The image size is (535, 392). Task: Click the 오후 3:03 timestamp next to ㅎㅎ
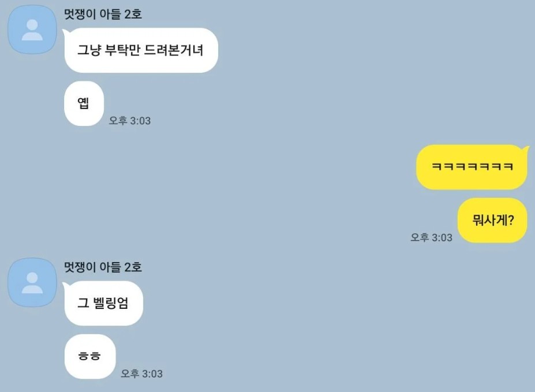[x=141, y=373]
